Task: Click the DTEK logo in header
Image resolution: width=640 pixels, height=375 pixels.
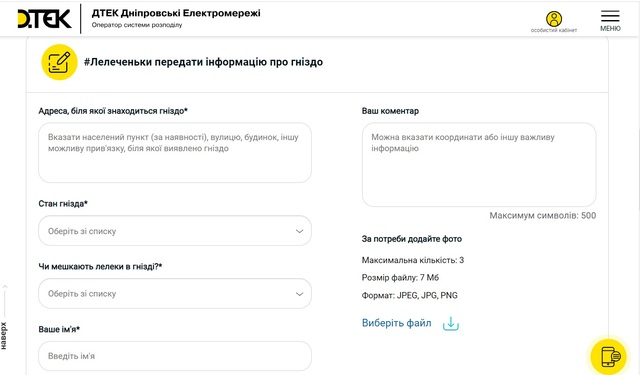Action: [44, 19]
